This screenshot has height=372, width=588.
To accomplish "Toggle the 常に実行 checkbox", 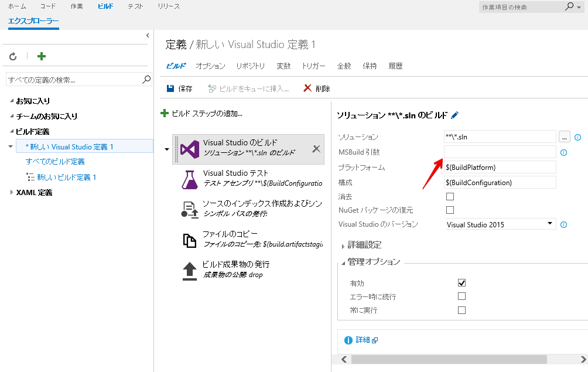I will click(x=461, y=310).
